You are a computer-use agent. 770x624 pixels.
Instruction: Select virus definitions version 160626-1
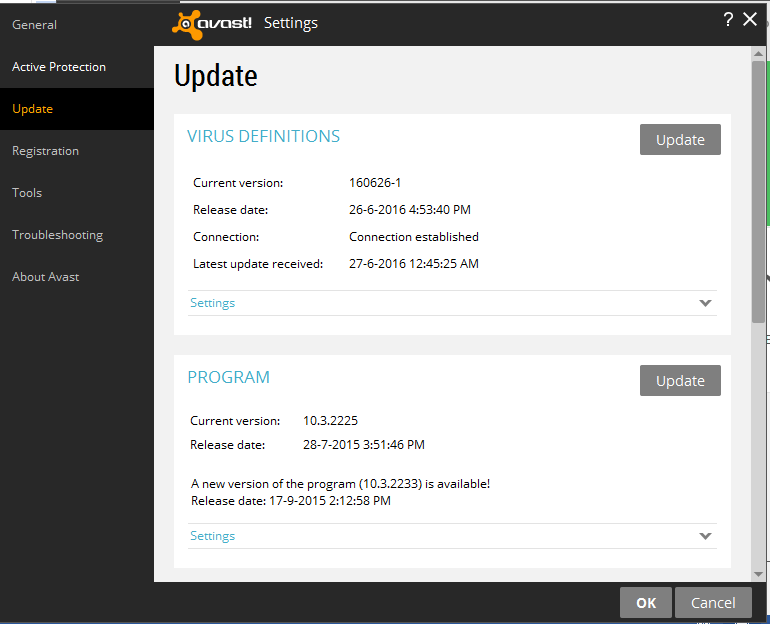click(375, 183)
